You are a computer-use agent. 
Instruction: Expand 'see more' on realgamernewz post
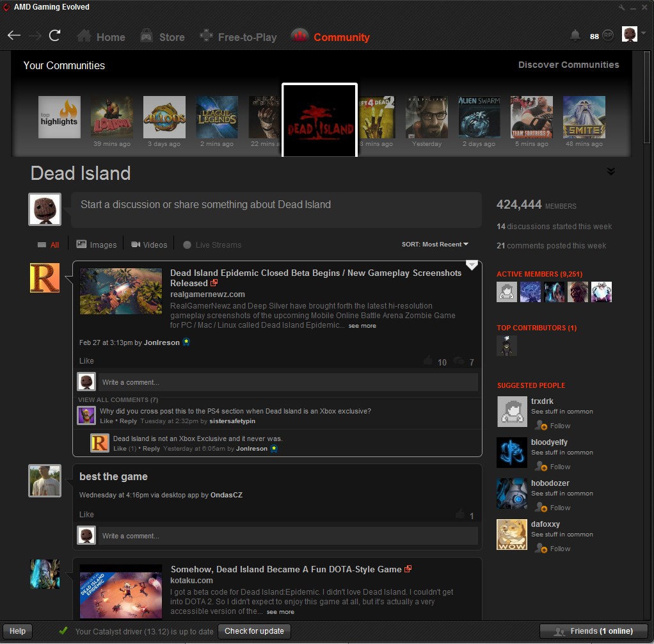pos(362,326)
